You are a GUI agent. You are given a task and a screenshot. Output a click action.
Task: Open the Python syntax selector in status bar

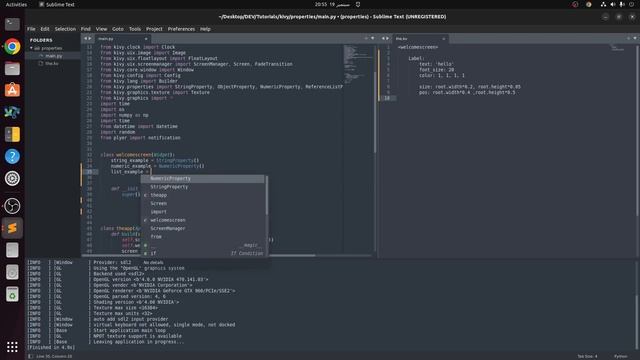[x=620, y=356]
